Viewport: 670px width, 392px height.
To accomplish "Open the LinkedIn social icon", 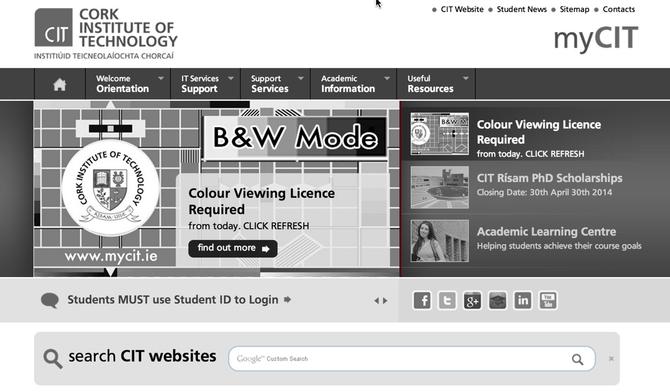I will (523, 301).
